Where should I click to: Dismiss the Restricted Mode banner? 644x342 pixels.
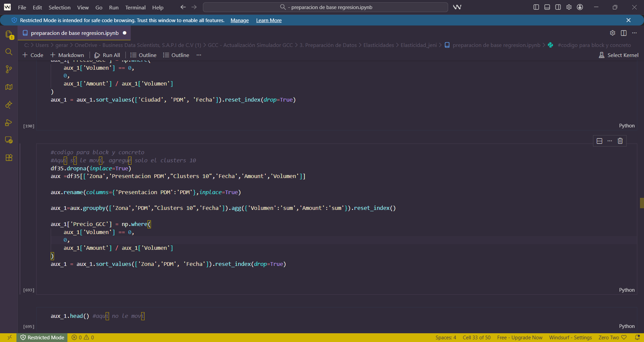click(x=629, y=20)
